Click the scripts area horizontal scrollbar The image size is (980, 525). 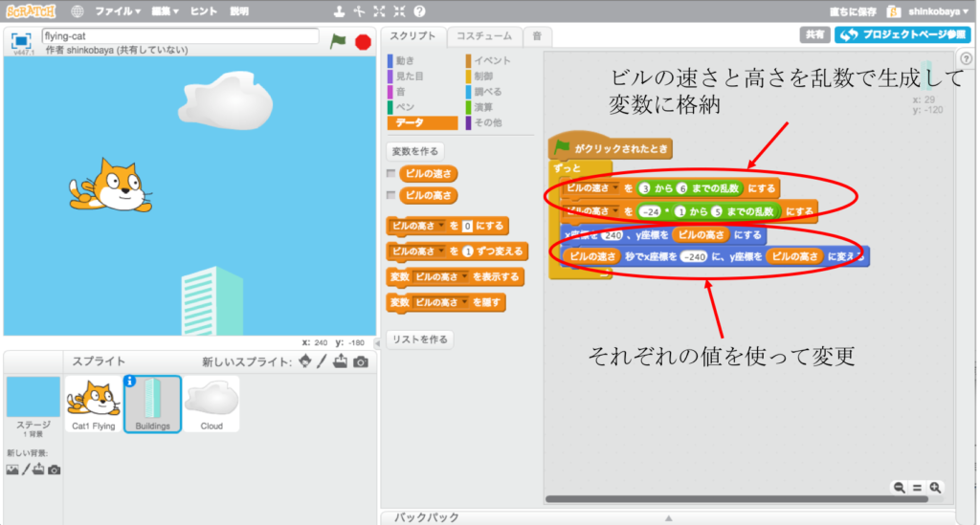[736, 499]
